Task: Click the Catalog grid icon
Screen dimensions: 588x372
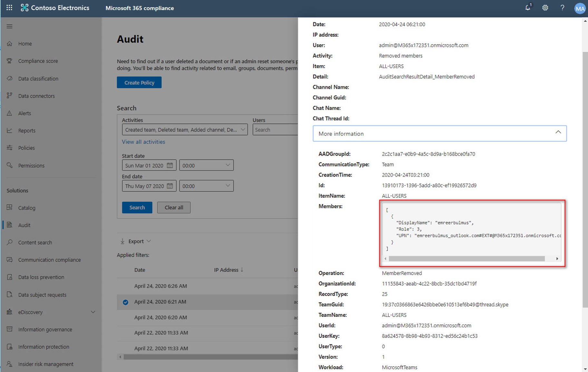Action: pos(9,208)
